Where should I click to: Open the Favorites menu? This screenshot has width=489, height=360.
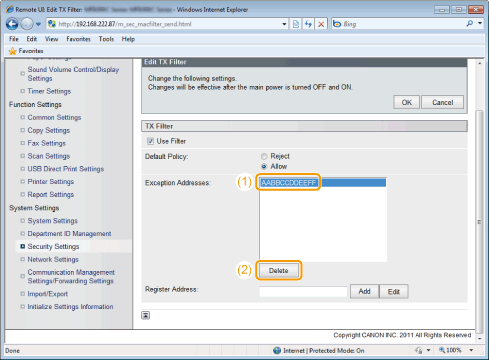pos(78,39)
